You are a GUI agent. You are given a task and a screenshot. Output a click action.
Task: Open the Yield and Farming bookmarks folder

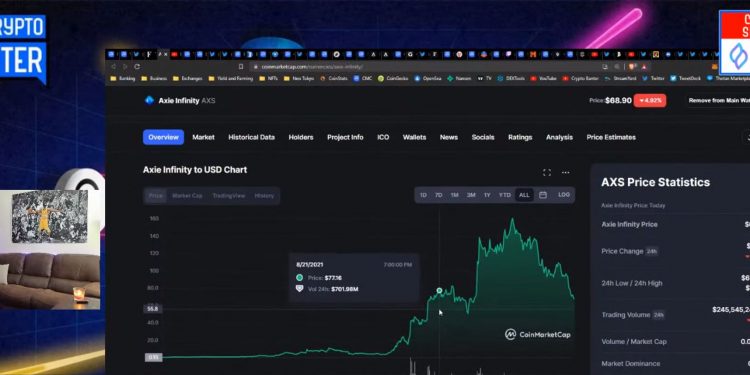click(x=231, y=78)
